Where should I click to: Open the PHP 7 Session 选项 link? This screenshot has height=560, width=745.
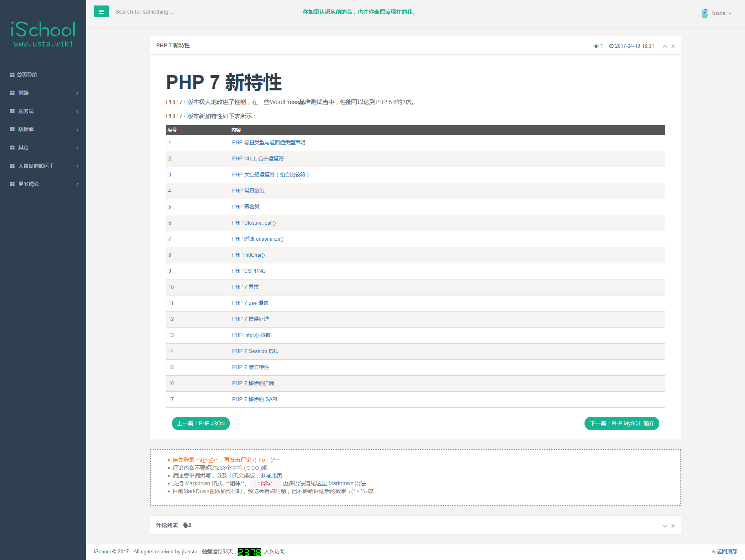tap(256, 351)
